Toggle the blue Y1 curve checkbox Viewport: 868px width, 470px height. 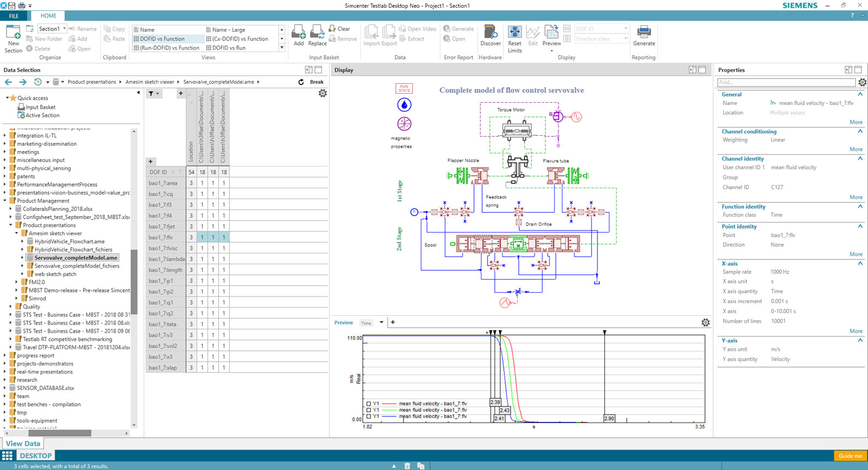pyautogui.click(x=369, y=416)
